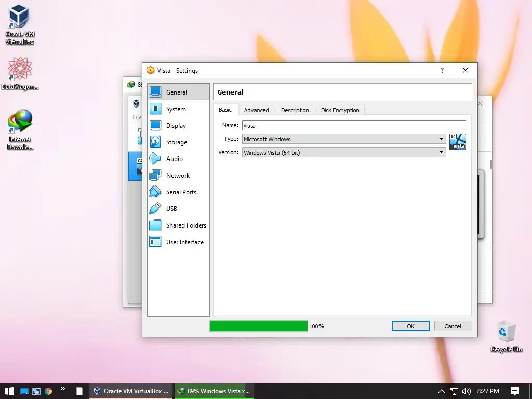
Task: Click the 8:27 PM taskbar clock
Action: click(488, 391)
